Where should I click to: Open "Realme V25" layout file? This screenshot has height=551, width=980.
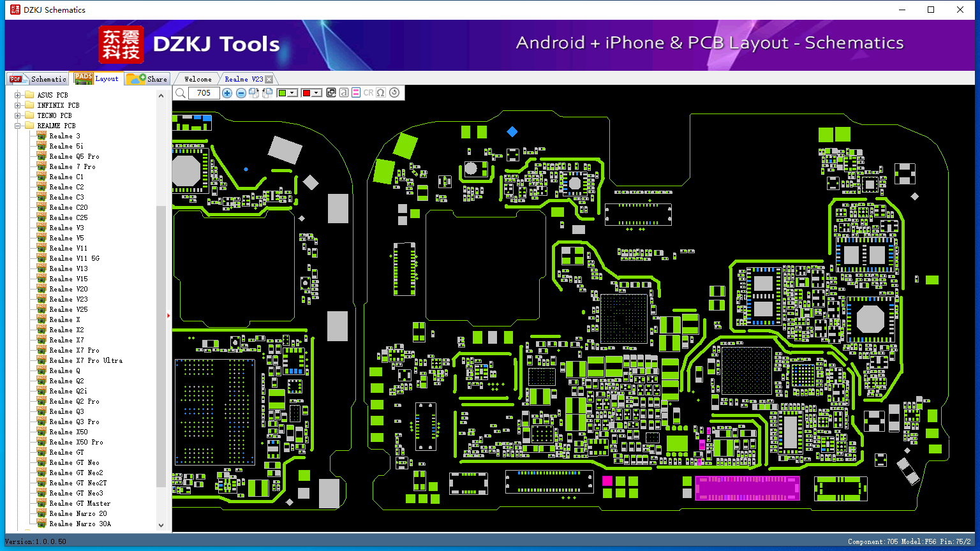click(x=68, y=309)
